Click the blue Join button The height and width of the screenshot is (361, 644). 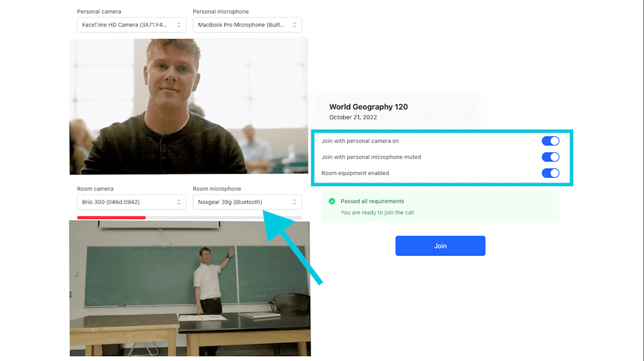tap(440, 246)
